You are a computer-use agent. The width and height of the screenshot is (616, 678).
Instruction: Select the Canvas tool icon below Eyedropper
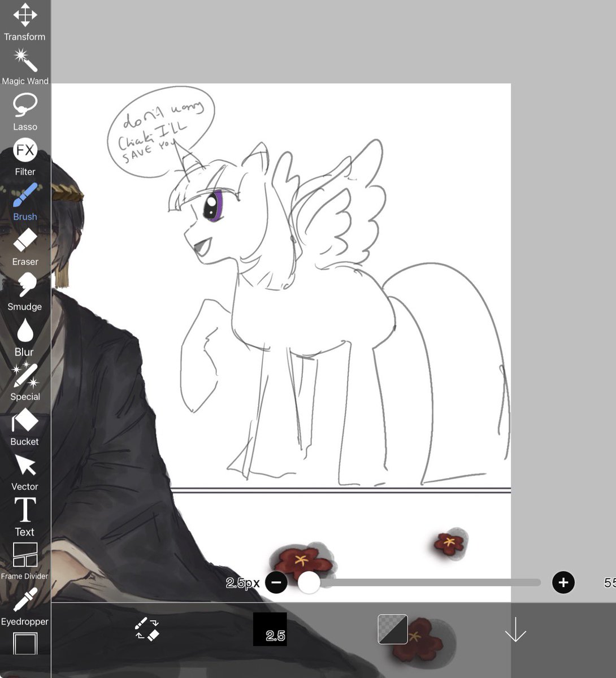(x=25, y=644)
